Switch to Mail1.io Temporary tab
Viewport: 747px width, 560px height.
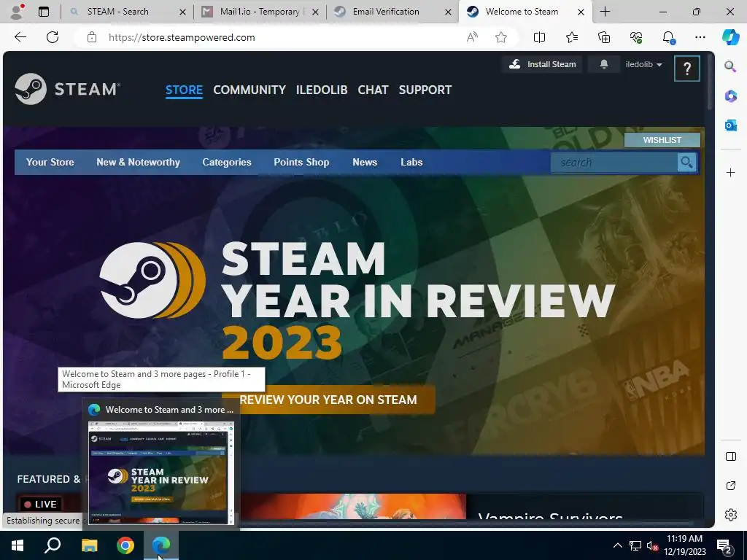(260, 12)
